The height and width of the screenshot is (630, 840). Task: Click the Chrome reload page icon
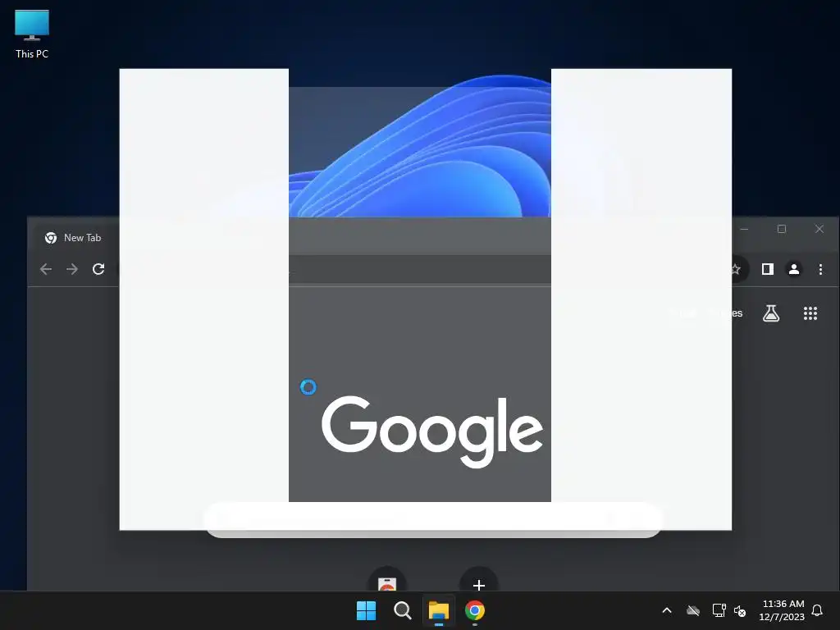click(98, 269)
